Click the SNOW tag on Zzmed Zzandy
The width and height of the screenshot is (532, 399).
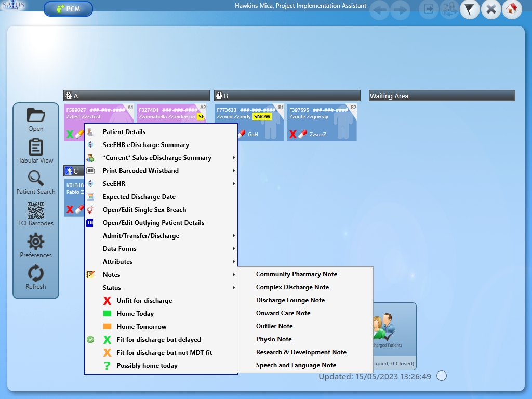(x=262, y=117)
